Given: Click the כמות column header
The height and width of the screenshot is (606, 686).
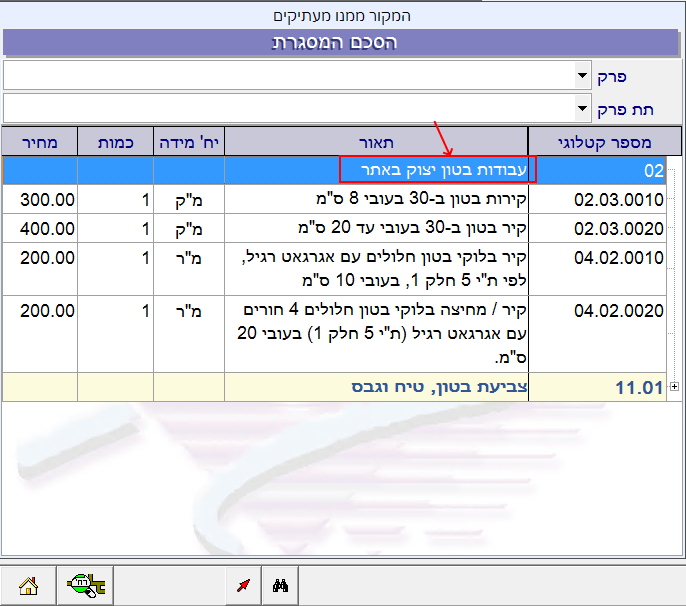Looking at the screenshot, I should click(x=115, y=142).
